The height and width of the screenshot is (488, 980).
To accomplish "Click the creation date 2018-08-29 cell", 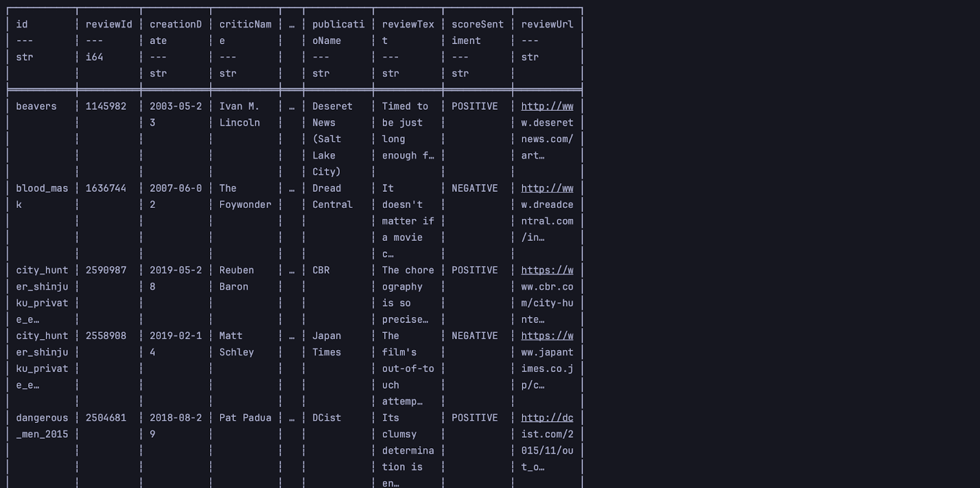I will 175,425.
